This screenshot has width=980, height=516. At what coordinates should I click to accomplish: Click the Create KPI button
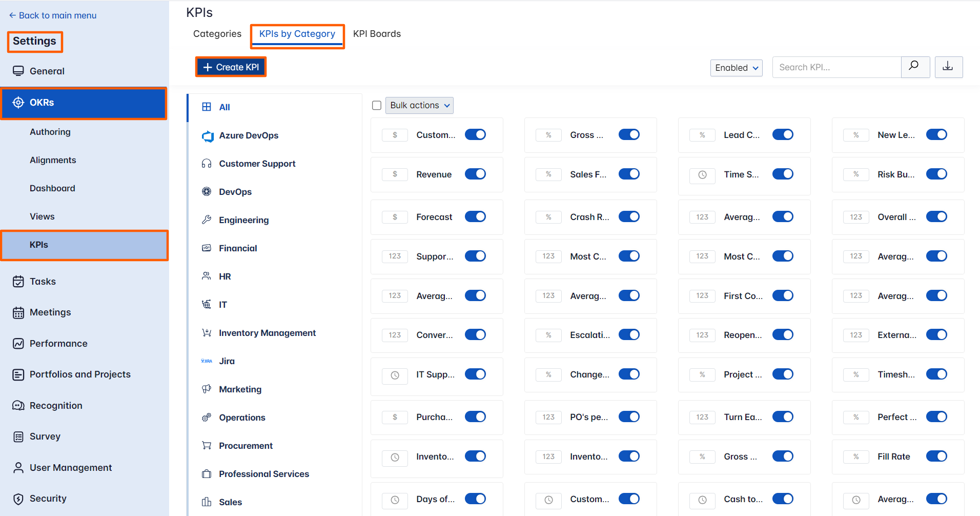231,67
